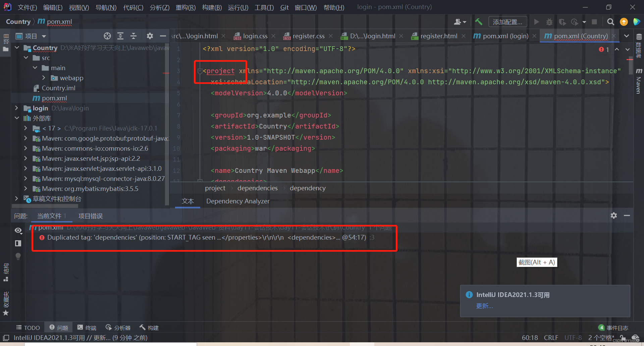
Task: Show hidden editor tabs dropdown arrow
Action: tap(626, 36)
